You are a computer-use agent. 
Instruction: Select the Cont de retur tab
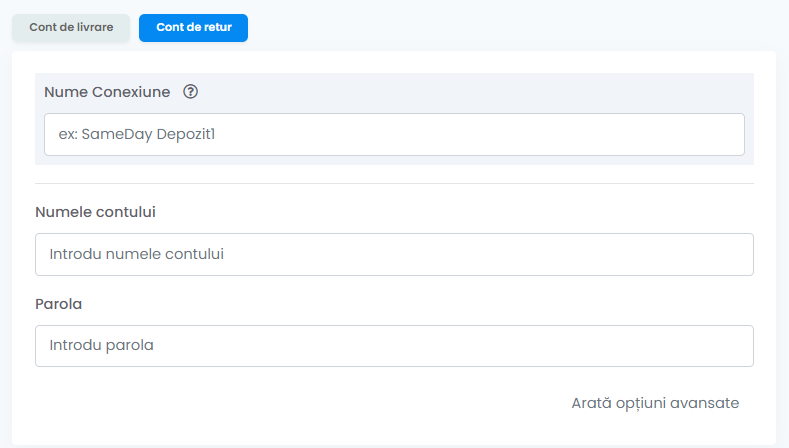[193, 28]
